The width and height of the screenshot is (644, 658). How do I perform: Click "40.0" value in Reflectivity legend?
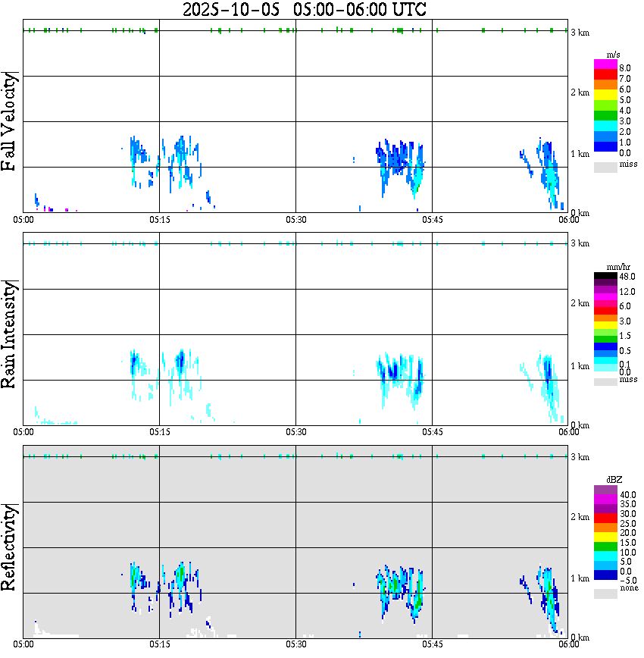[628, 495]
